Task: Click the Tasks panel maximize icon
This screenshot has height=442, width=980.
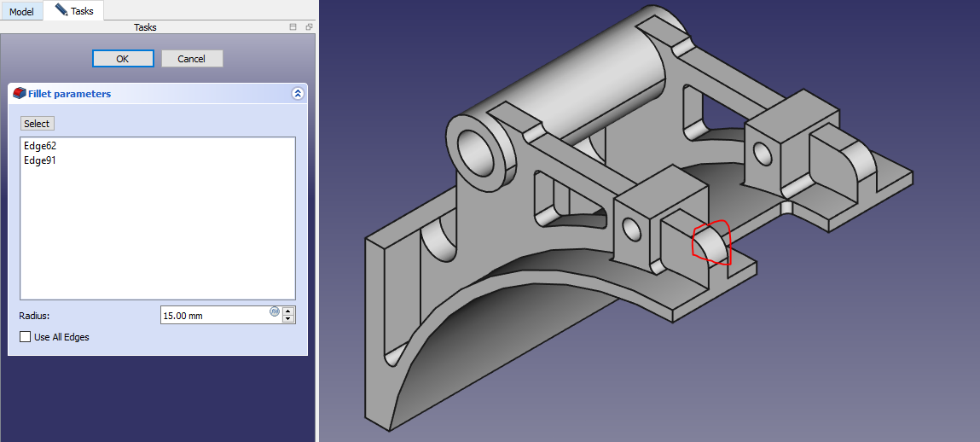Action: point(293,27)
